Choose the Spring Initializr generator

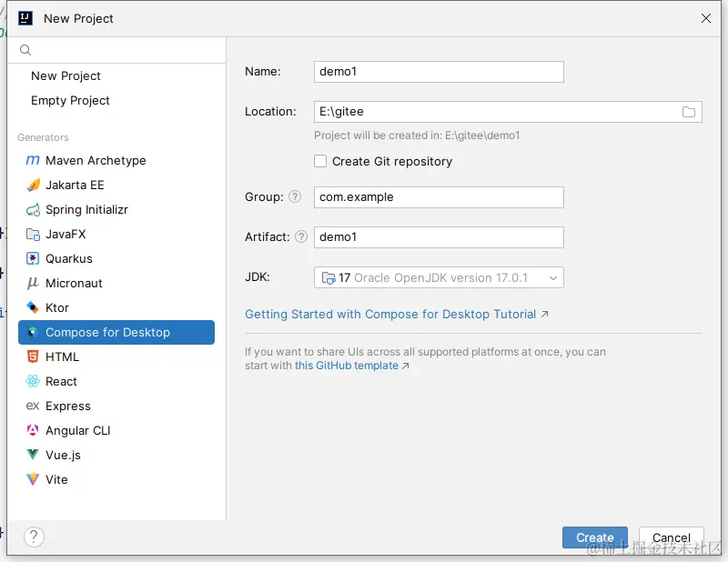(116, 210)
